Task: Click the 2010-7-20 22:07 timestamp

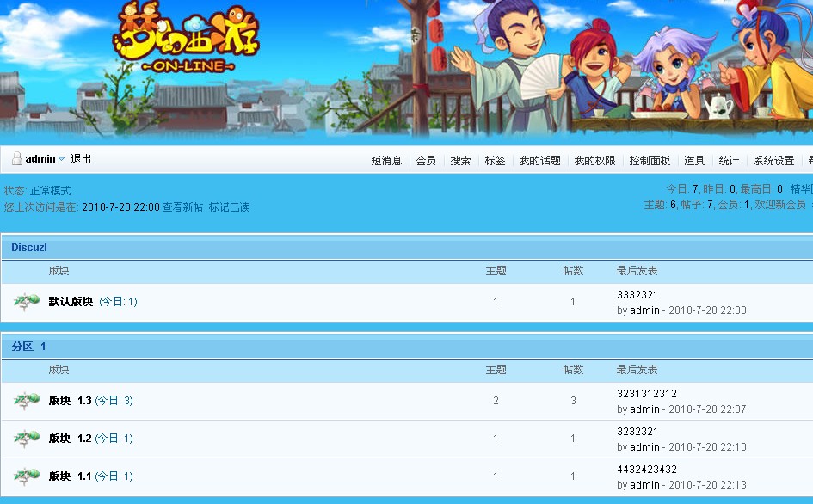Action: point(708,409)
